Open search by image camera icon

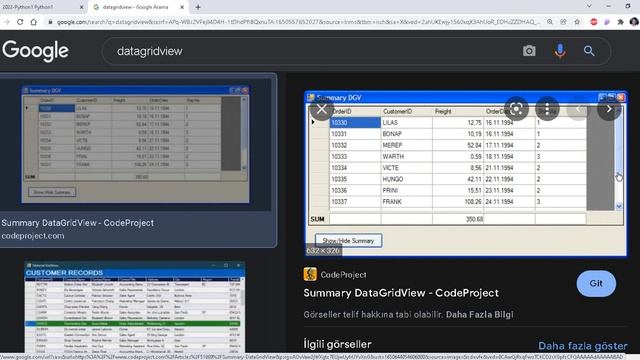pyautogui.click(x=529, y=51)
